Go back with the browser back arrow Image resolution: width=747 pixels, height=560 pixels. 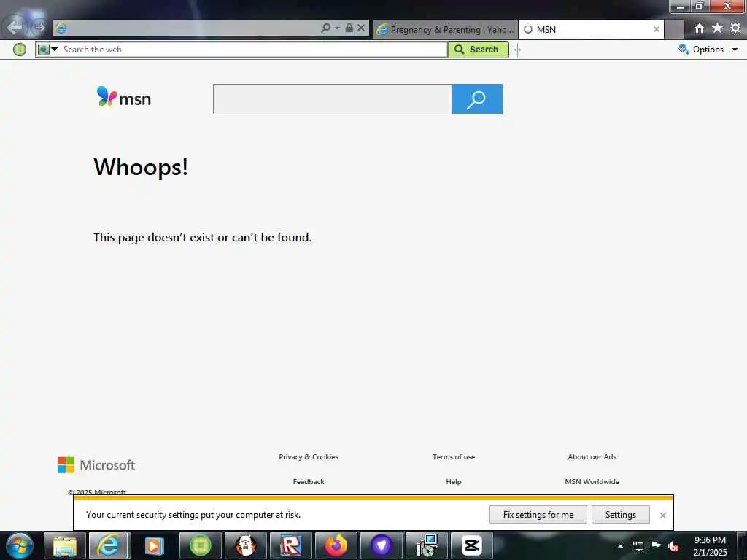pos(15,27)
